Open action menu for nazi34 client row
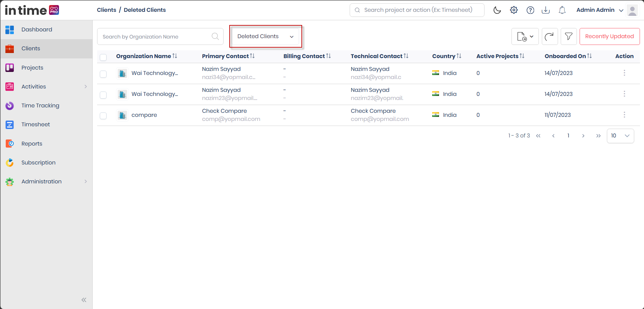The width and height of the screenshot is (644, 309). (624, 73)
